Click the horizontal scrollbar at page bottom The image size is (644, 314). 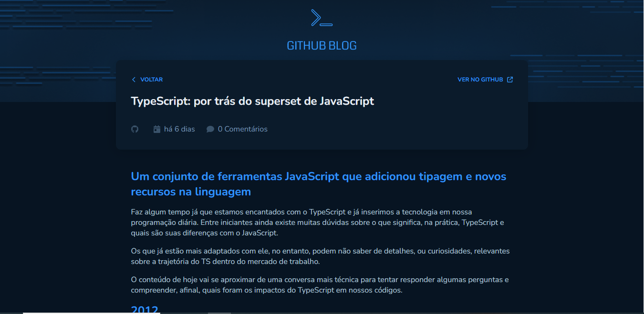pos(219,312)
